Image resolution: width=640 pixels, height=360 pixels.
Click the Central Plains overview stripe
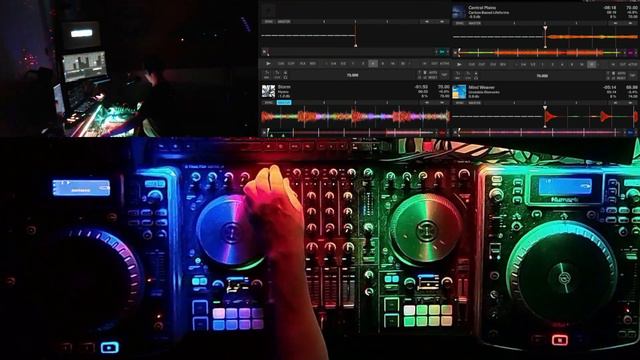coord(541,53)
